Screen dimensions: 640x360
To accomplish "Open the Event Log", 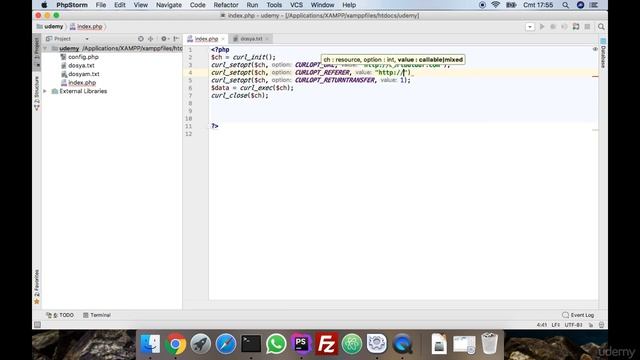I will click(578, 315).
